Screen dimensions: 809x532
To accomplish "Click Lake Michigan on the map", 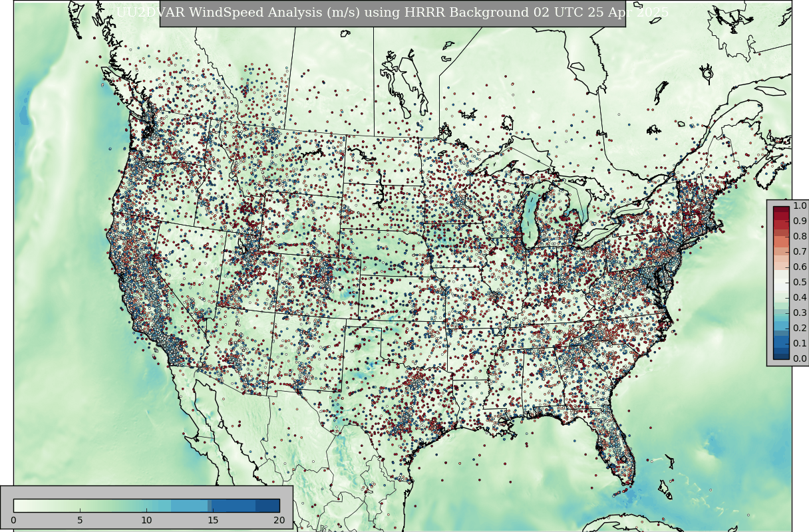I will point(530,219).
